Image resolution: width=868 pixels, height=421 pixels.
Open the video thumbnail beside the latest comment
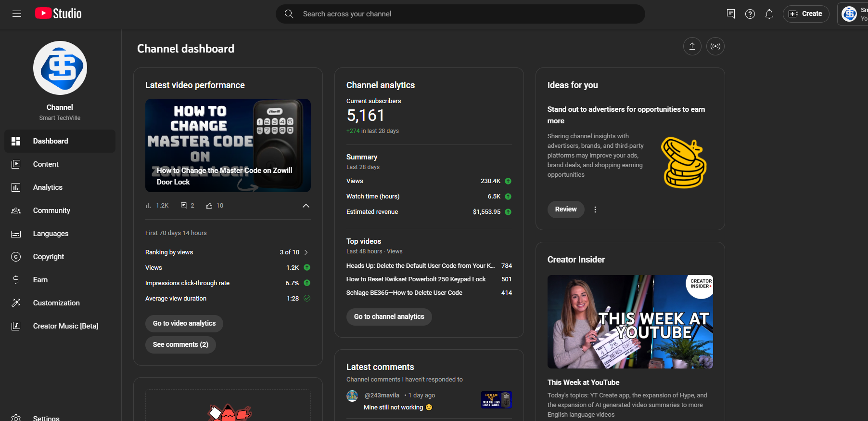[x=496, y=400]
